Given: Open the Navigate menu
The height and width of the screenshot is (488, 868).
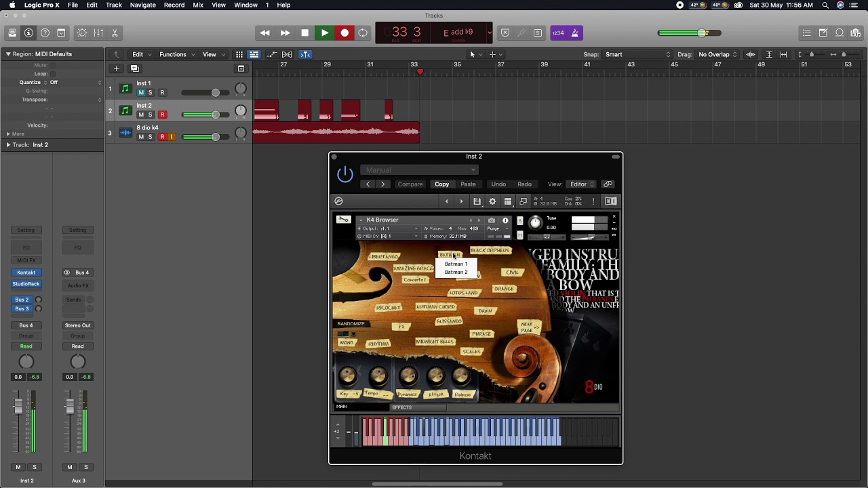Looking at the screenshot, I should click(x=142, y=5).
